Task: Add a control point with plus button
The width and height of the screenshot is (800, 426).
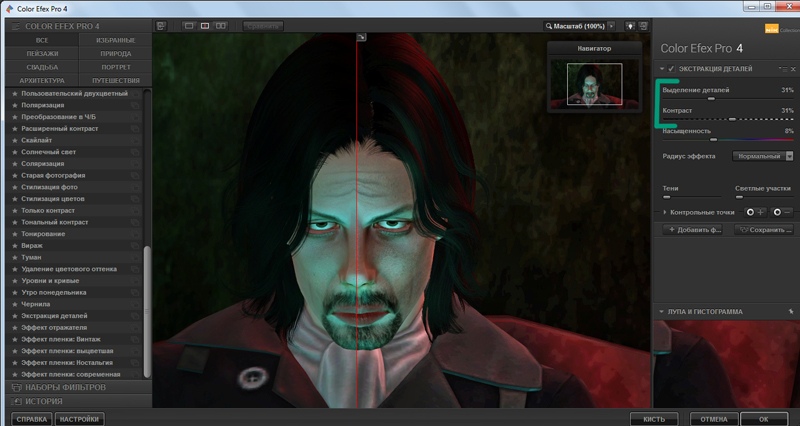Action: point(755,212)
